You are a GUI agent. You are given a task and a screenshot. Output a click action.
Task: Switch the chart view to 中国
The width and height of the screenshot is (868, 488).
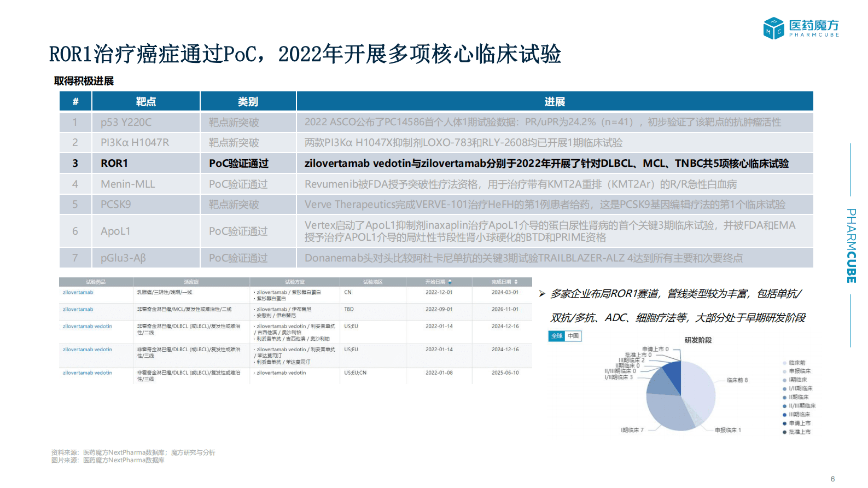pos(573,336)
